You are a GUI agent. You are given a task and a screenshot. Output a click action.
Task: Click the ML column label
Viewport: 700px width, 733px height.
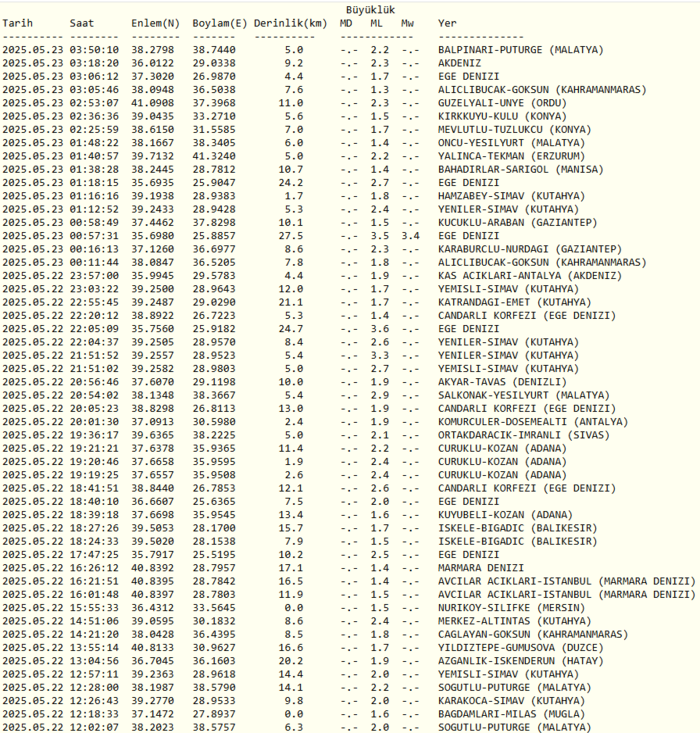click(x=376, y=23)
